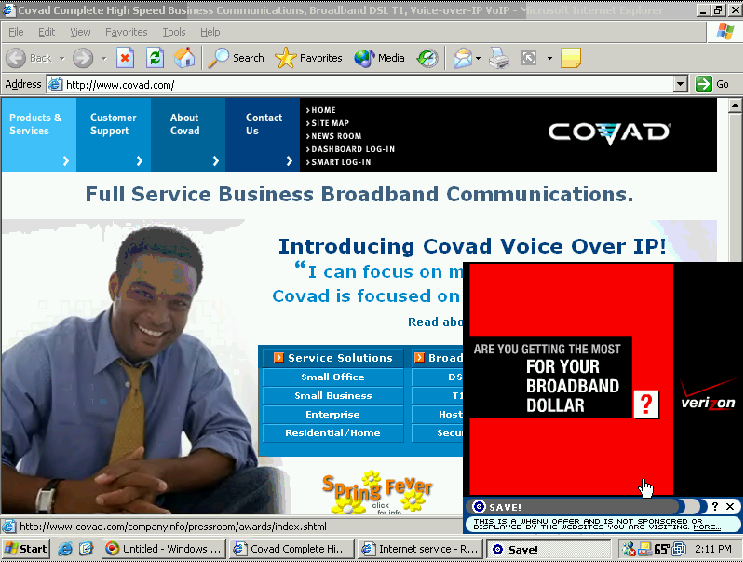The width and height of the screenshot is (743, 562).
Task: Open the View menu
Action: point(80,32)
